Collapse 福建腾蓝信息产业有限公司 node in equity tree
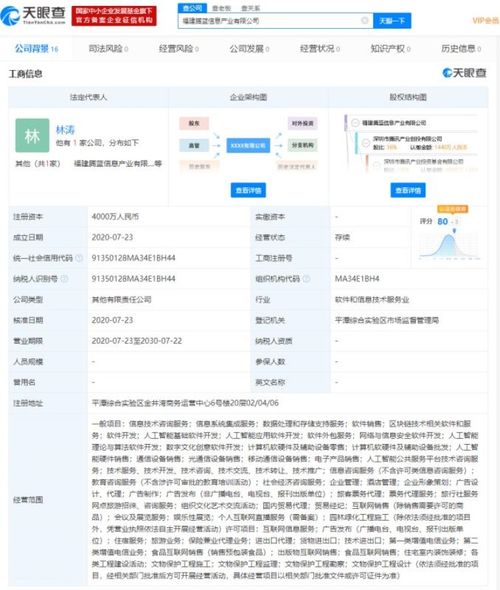Image resolution: width=500 pixels, height=590 pixels. (x=355, y=123)
